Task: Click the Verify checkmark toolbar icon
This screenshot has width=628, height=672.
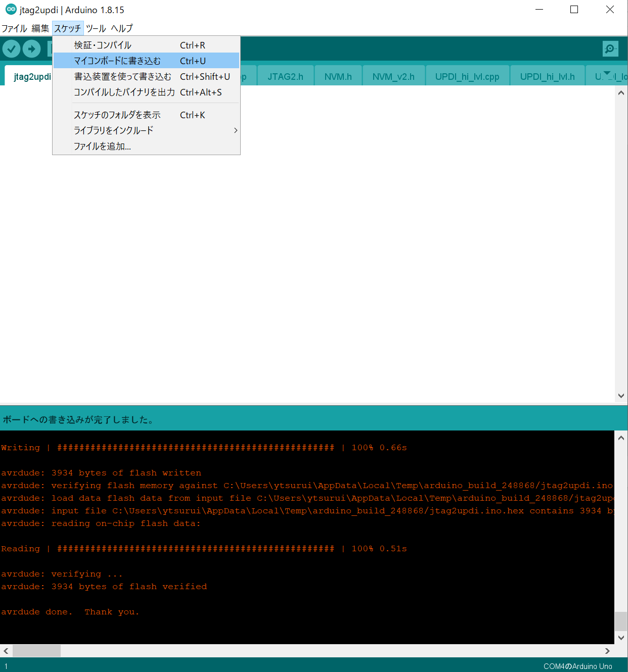Action: pos(11,49)
